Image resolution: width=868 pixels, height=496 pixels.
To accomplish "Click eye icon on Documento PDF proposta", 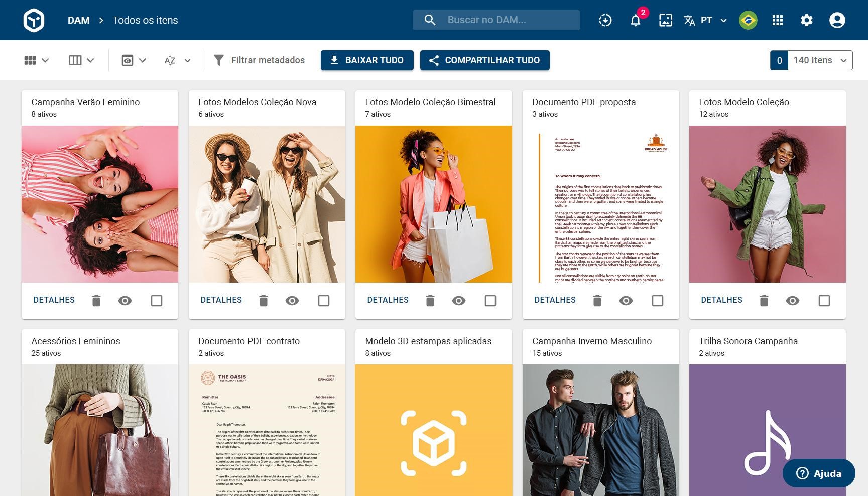I will tap(626, 301).
